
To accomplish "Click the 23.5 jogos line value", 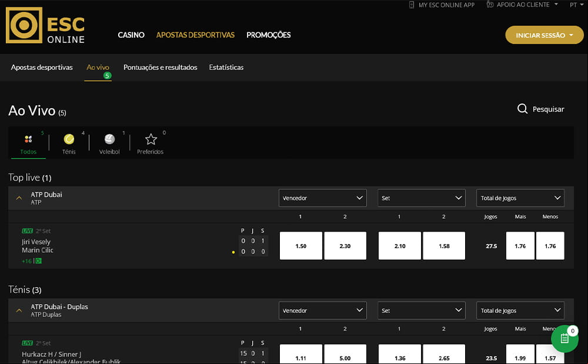I will 491,358.
